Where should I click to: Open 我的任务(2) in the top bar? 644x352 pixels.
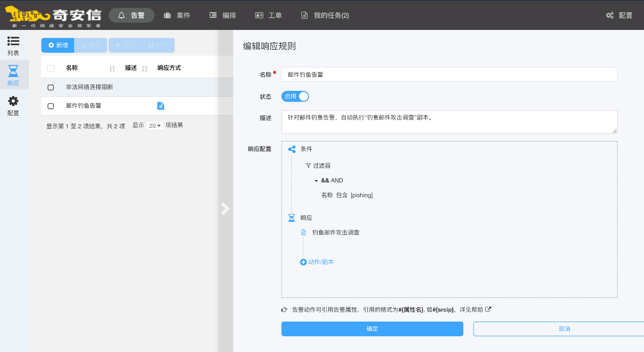(325, 15)
